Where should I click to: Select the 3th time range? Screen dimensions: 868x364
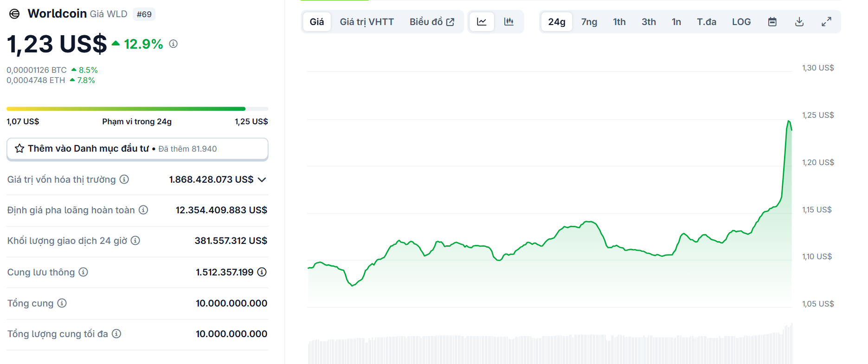[x=649, y=22]
